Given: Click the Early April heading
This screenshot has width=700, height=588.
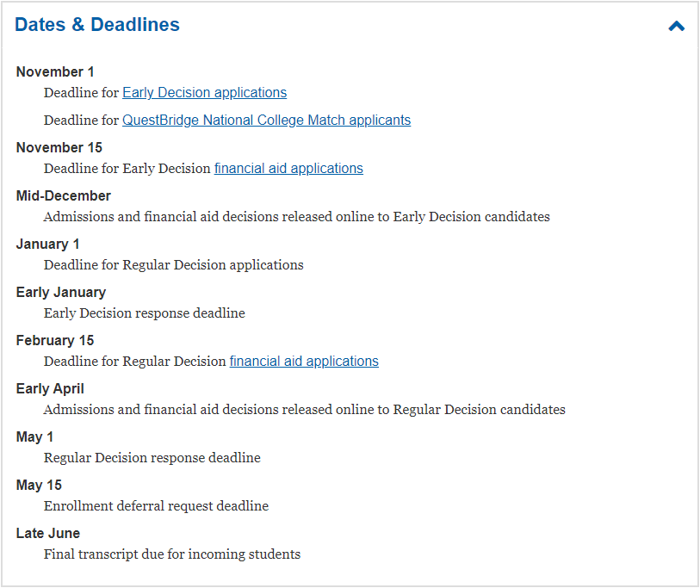Looking at the screenshot, I should 50,389.
